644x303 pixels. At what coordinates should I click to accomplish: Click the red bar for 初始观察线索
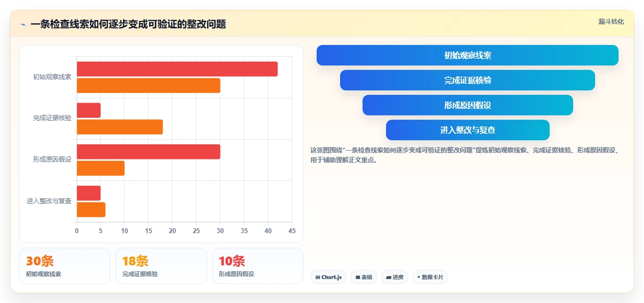(177, 69)
